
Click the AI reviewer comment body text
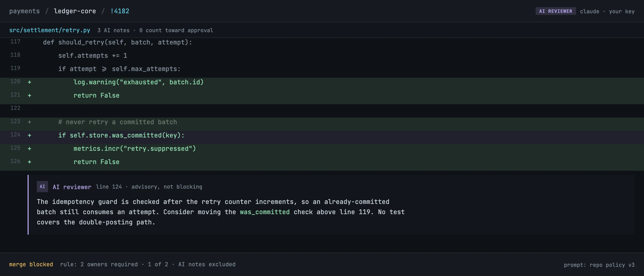point(221,212)
